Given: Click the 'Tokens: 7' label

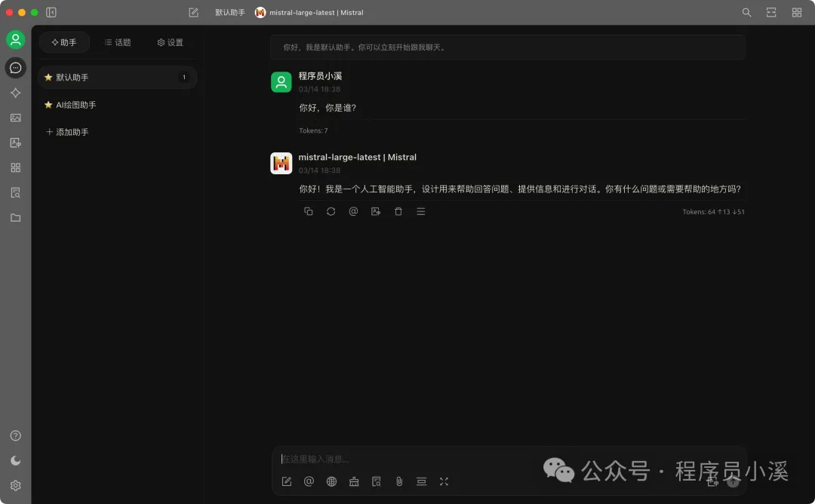Looking at the screenshot, I should click(313, 131).
